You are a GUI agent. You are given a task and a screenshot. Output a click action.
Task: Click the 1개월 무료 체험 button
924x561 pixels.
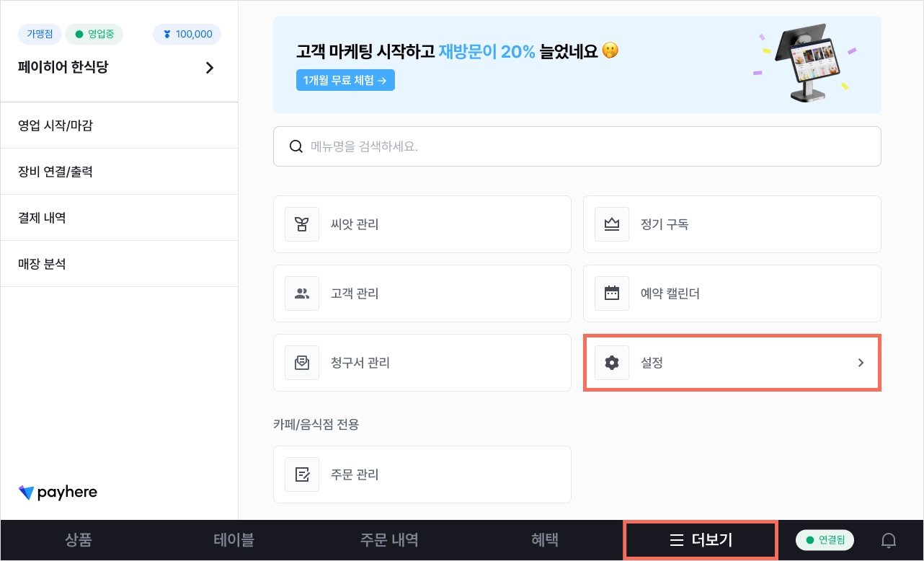click(345, 80)
